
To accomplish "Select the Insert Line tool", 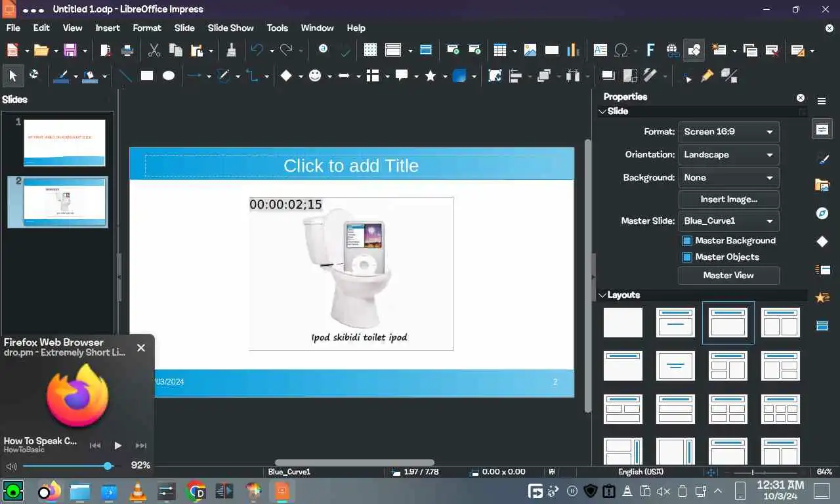I will click(x=125, y=76).
